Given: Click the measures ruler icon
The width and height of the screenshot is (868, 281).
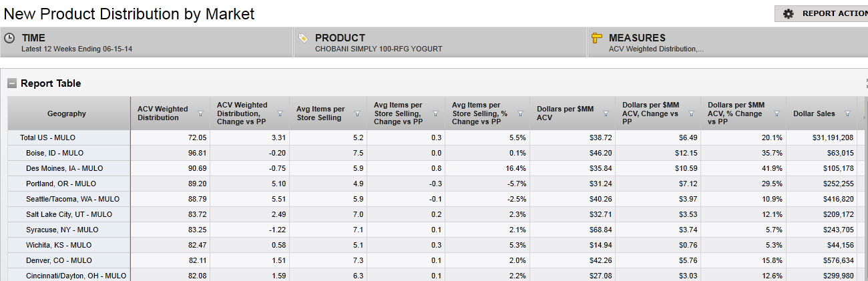Looking at the screenshot, I should point(597,38).
